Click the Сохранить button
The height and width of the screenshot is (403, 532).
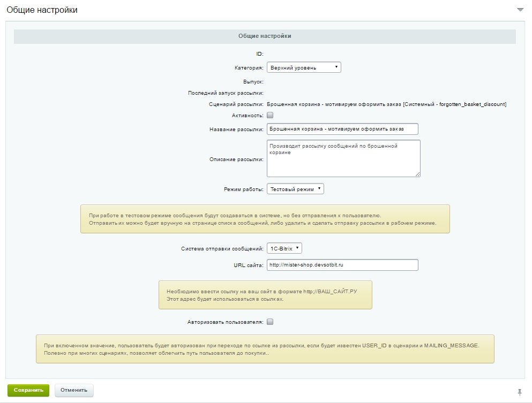point(28,390)
